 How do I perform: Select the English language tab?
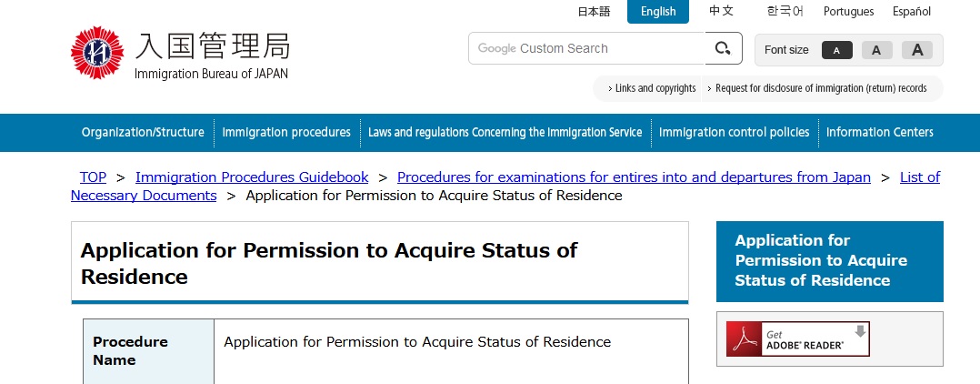tap(658, 12)
